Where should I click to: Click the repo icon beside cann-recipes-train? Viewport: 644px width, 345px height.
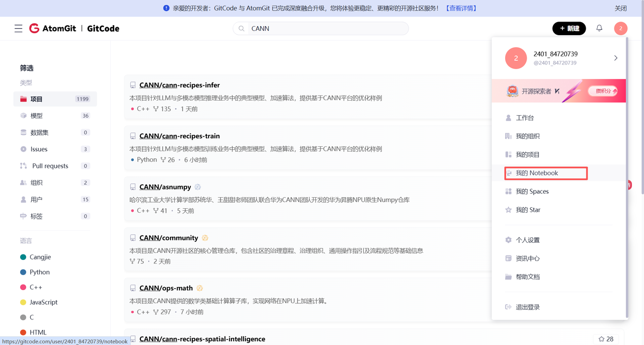pos(133,136)
